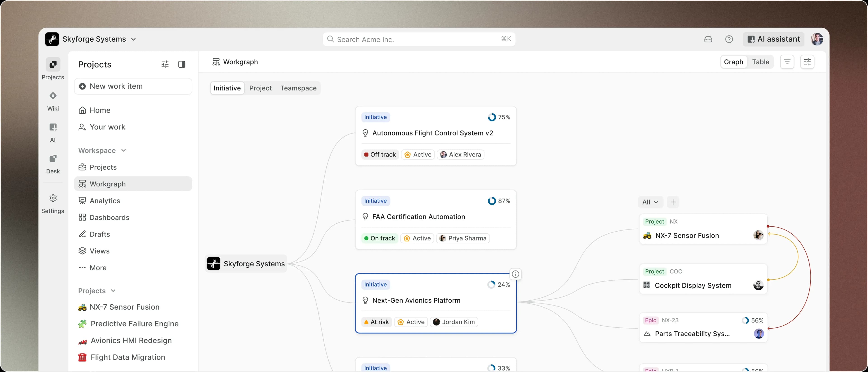Click the Predictive Failure Engine puzzle icon
This screenshot has height=372, width=868.
tap(82, 324)
